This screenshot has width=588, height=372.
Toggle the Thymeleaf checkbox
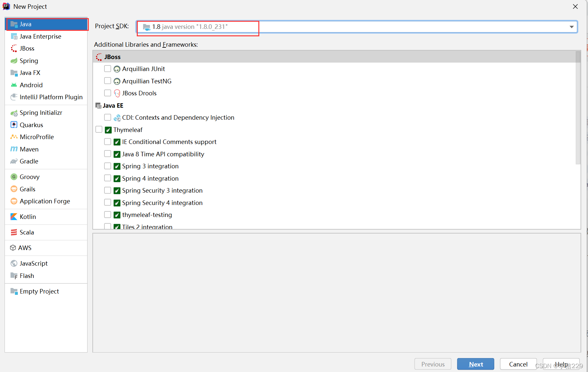click(x=99, y=129)
